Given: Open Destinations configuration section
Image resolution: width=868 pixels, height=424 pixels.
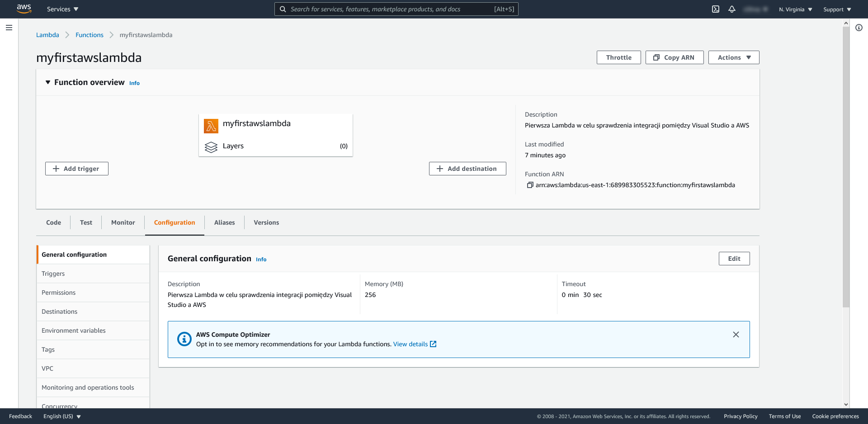Looking at the screenshot, I should [x=93, y=311].
